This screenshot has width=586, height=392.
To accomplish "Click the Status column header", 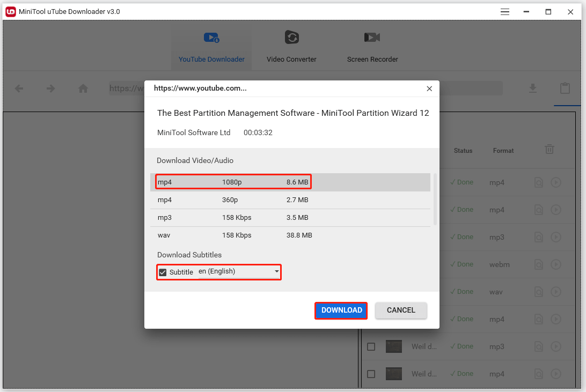I will click(463, 151).
